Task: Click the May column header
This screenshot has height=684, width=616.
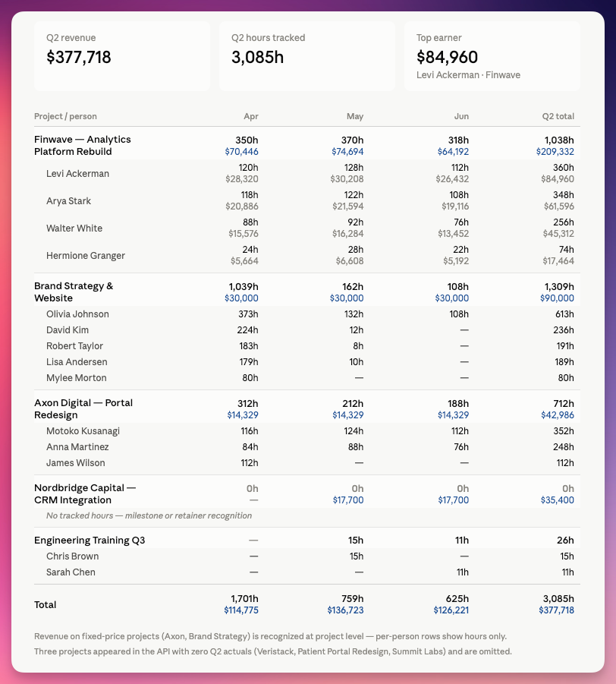Action: point(355,116)
